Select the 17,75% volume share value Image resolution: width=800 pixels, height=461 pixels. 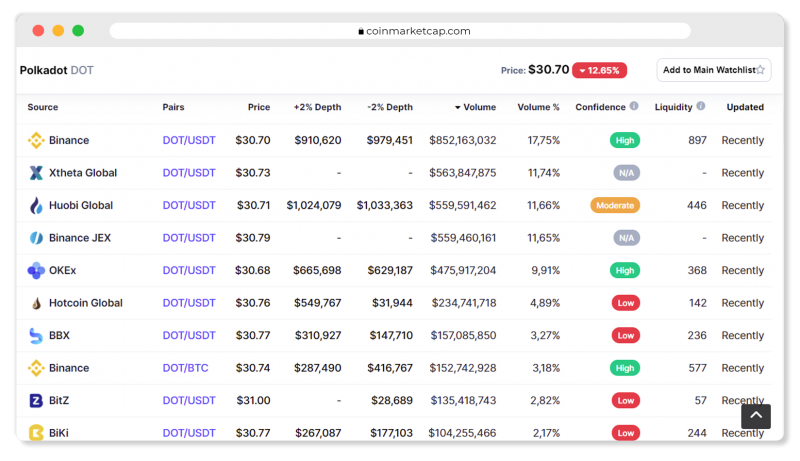543,140
